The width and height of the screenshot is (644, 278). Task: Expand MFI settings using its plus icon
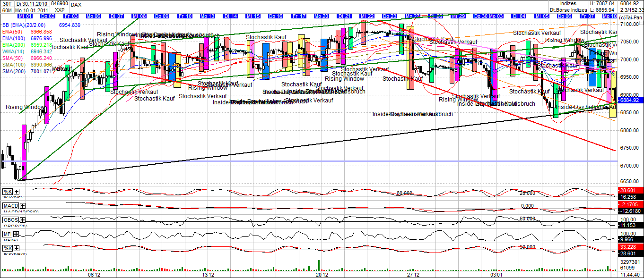click(x=16, y=233)
